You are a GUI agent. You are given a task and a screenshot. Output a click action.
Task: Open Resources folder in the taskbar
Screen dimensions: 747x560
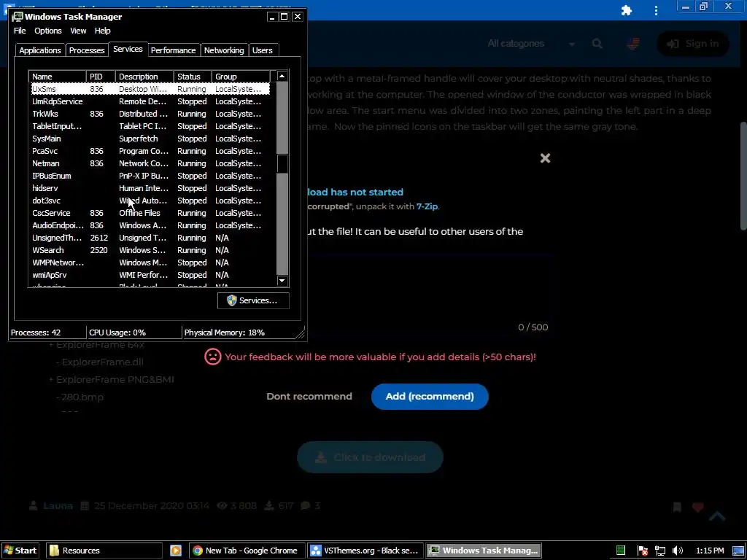pyautogui.click(x=104, y=551)
